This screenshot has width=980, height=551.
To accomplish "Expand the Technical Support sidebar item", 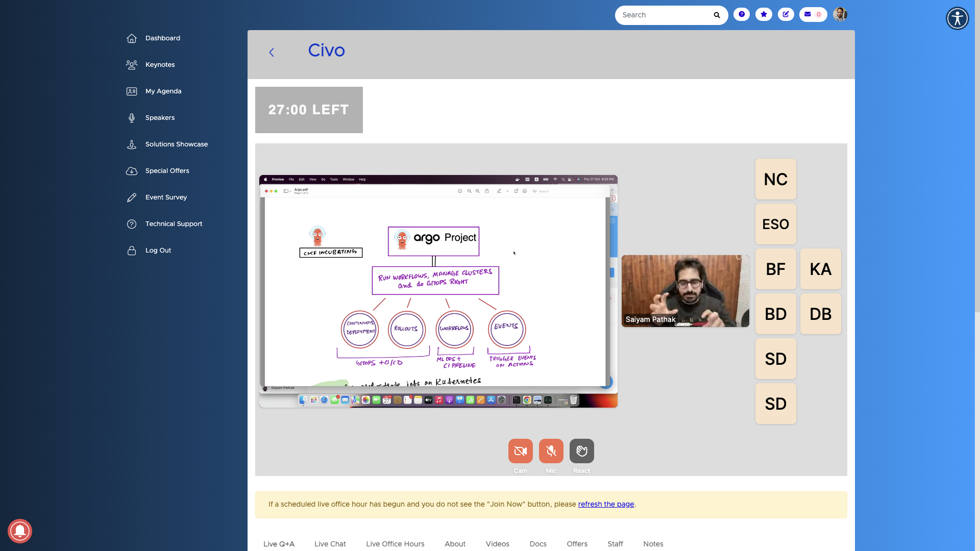I will coord(174,223).
